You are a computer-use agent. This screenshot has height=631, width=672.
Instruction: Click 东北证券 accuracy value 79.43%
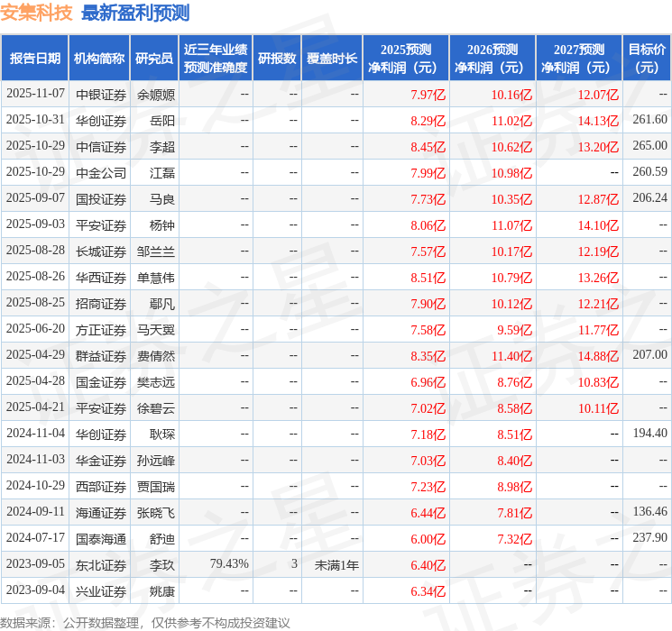[229, 564]
